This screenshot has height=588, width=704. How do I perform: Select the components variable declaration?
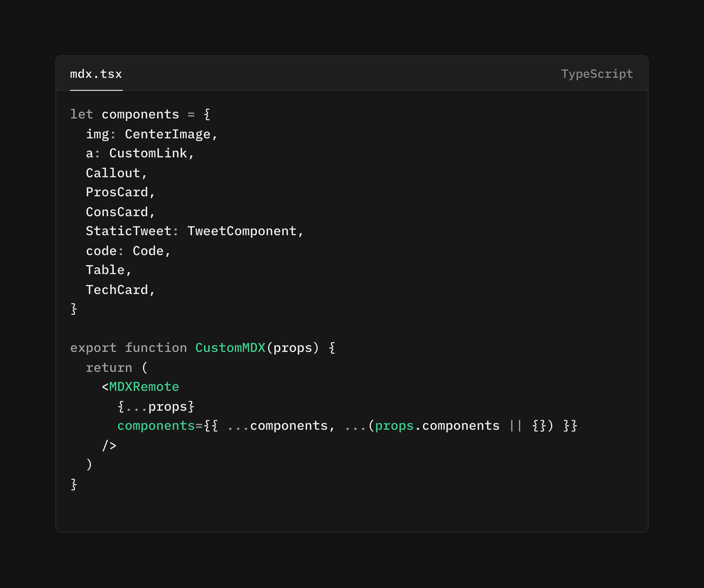tap(140, 114)
